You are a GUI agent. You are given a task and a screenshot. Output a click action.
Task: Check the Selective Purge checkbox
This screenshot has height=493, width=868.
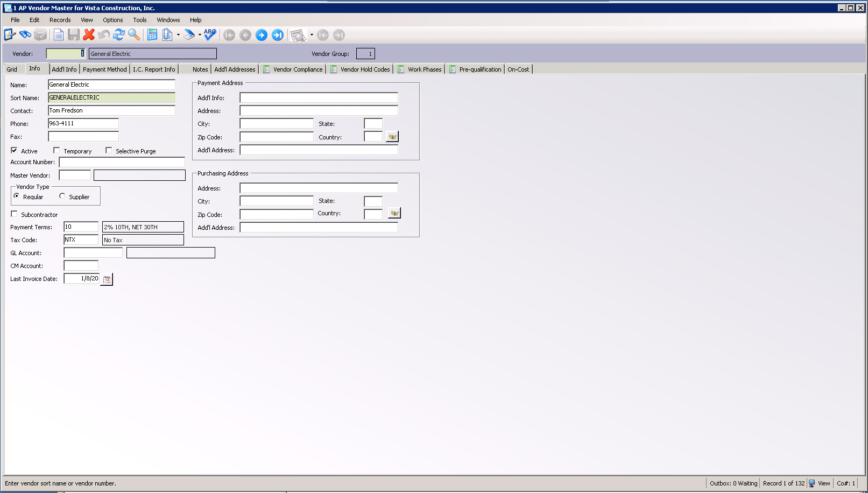coord(109,150)
